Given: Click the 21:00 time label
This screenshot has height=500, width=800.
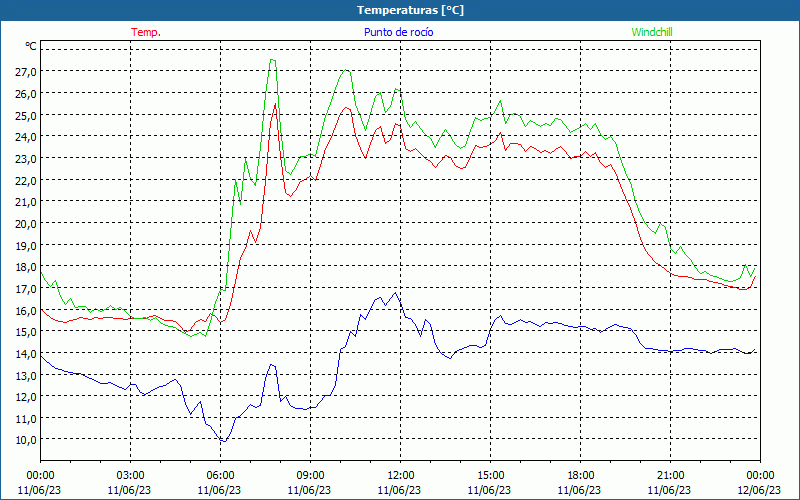Looking at the screenshot, I should [670, 475].
